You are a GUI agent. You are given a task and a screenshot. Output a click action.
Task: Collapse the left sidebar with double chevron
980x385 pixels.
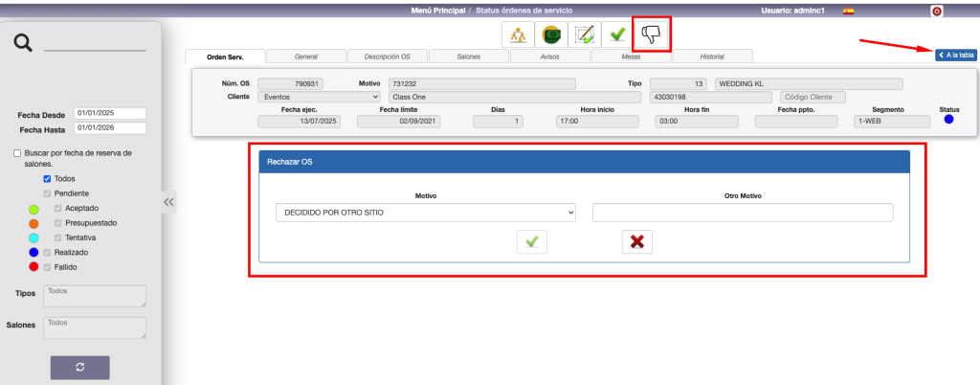click(168, 202)
